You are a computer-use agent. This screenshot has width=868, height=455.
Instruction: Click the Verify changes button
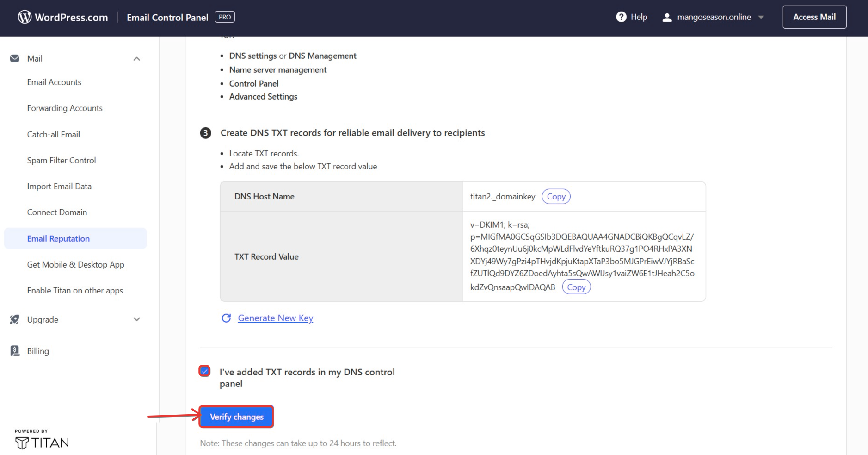236,417
